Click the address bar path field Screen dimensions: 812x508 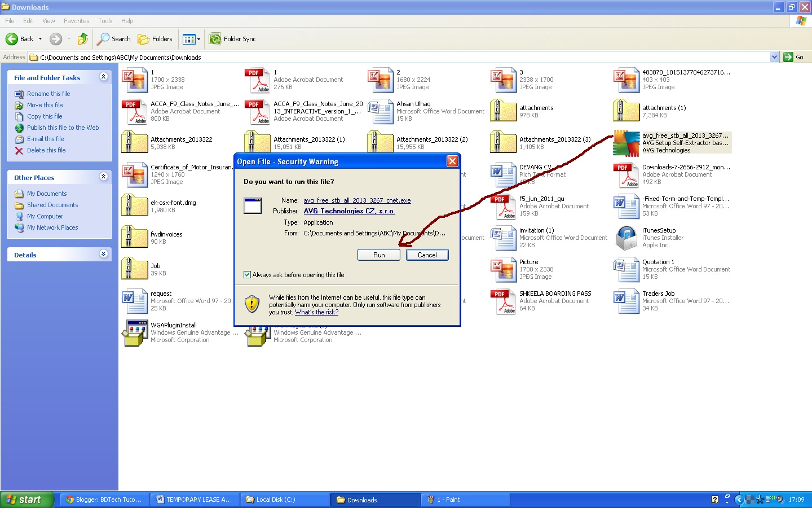click(399, 57)
